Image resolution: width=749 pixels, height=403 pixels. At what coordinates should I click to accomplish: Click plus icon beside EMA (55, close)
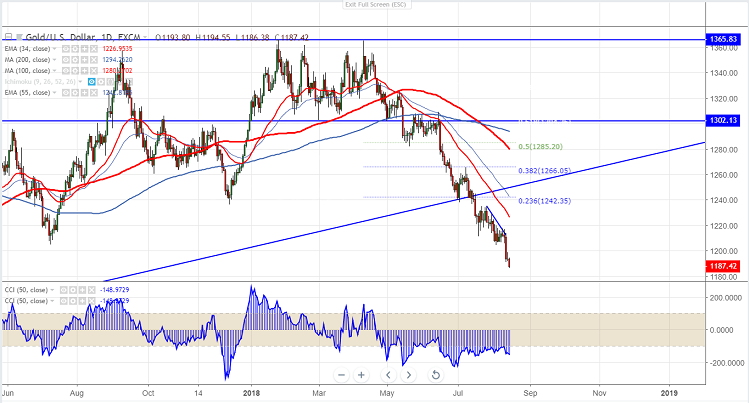[85, 93]
